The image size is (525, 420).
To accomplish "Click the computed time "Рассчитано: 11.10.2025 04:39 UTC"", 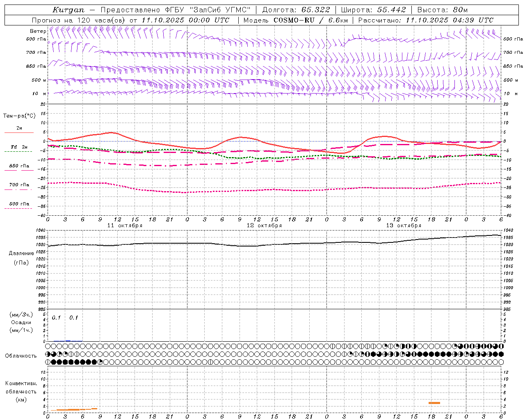I will pyautogui.click(x=426, y=20).
